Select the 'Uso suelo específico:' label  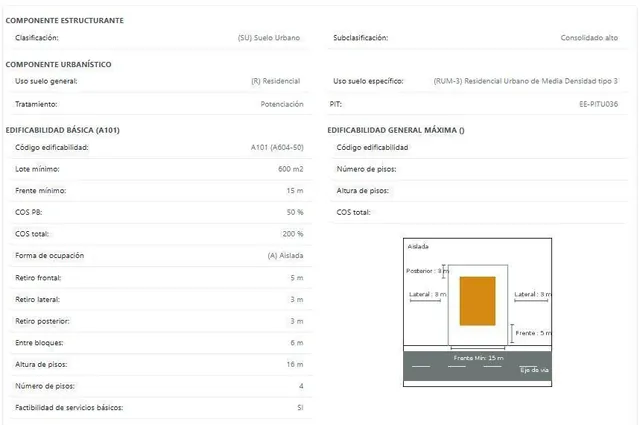tap(368, 81)
